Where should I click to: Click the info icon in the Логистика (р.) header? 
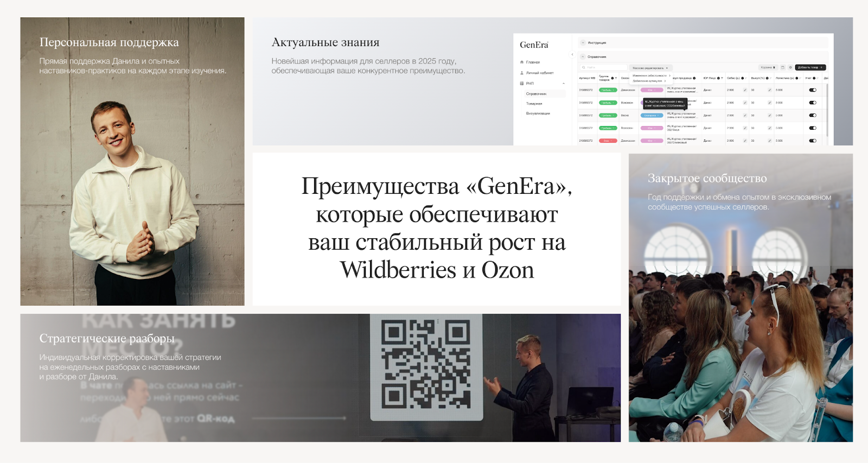(796, 78)
